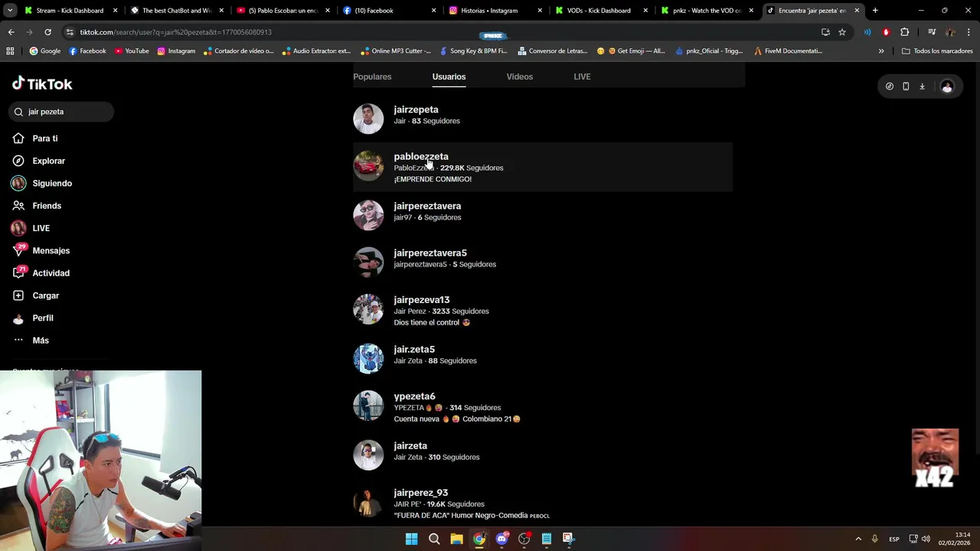Open the profile avatar top right
Image resolution: width=980 pixels, height=551 pixels.
[947, 86]
